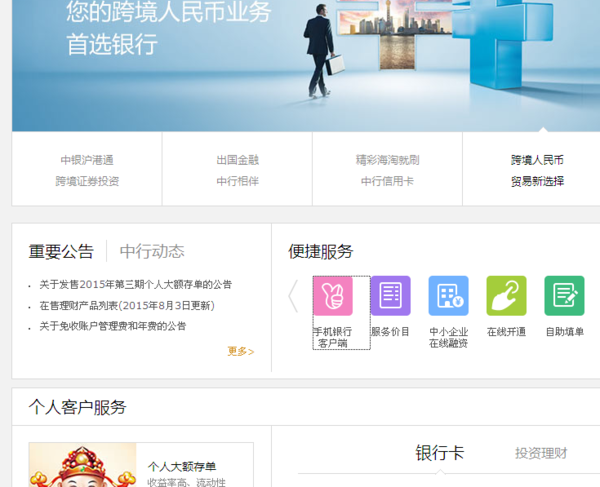Open 关于免收账户管理费和年费的公告 link
Screen dimensions: 600x487
(x=113, y=326)
